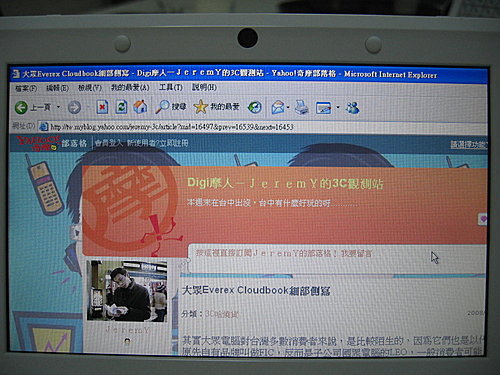500x375 pixels.
Task: Click the 會員登入 login link
Action: (x=109, y=143)
